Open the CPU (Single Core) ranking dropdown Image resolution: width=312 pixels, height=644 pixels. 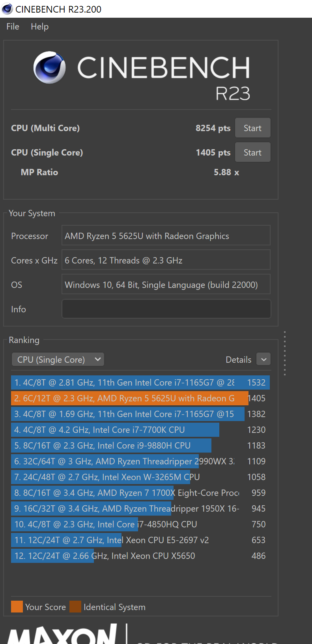(x=58, y=360)
